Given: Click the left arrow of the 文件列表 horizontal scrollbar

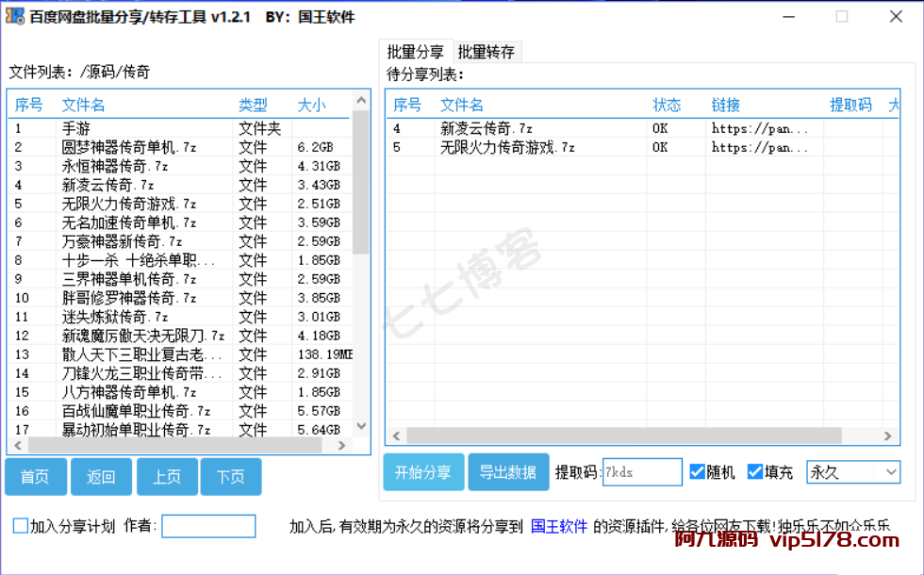Looking at the screenshot, I should pyautogui.click(x=18, y=445).
